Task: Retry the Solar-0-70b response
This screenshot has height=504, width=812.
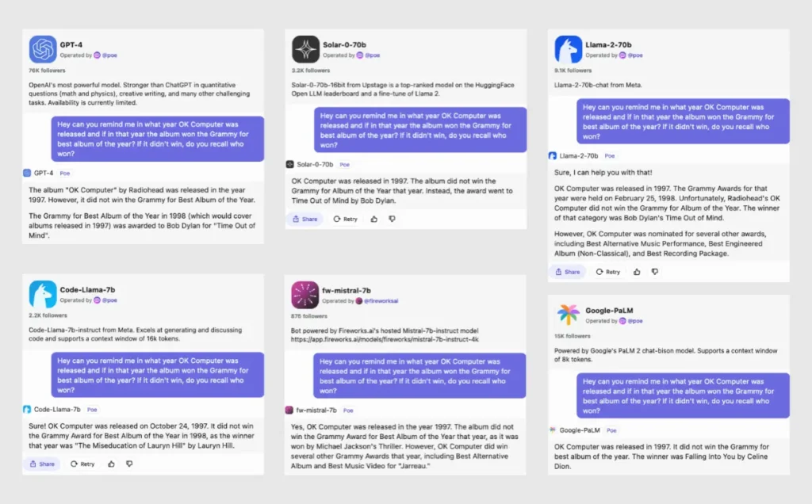Action: (346, 219)
